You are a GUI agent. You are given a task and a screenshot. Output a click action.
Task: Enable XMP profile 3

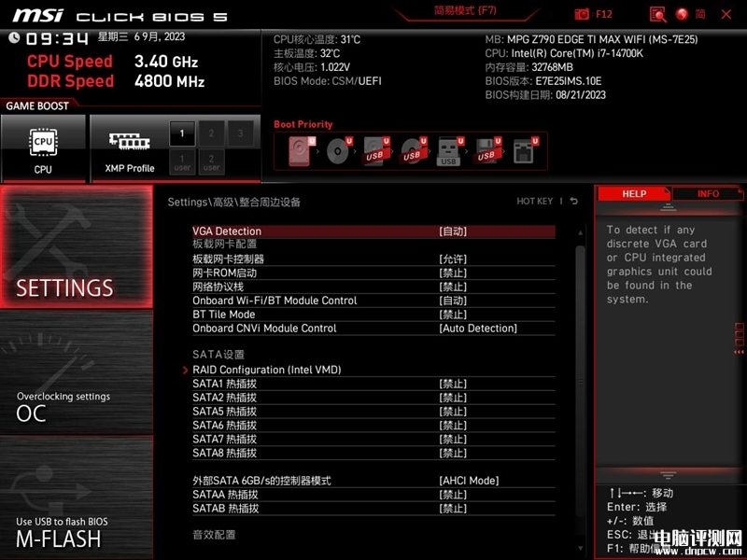tap(241, 133)
